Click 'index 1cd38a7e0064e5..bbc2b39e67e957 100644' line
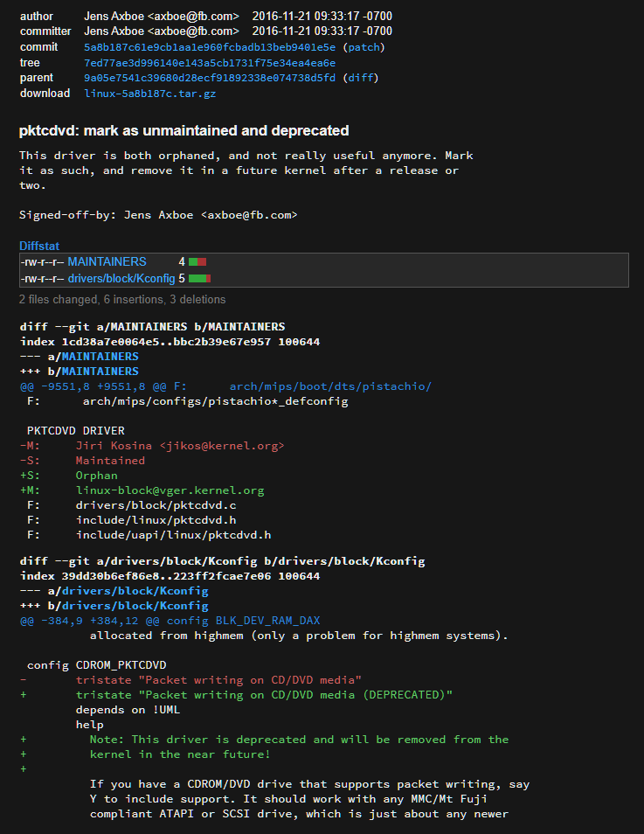The width and height of the screenshot is (644, 834). (x=170, y=342)
